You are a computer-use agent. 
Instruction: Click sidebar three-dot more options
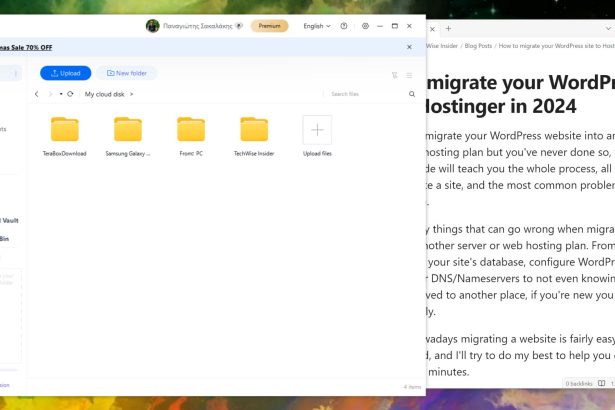click(x=16, y=73)
